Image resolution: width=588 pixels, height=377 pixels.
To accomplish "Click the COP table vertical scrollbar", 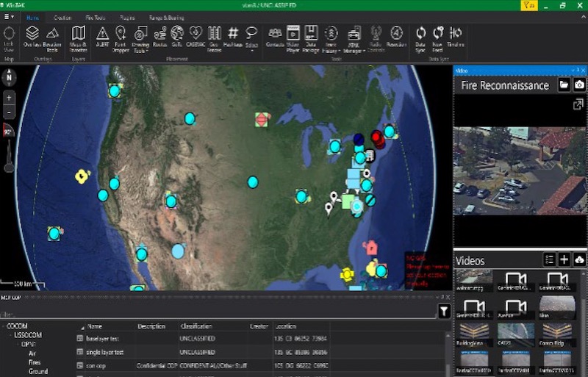I will [x=448, y=353].
